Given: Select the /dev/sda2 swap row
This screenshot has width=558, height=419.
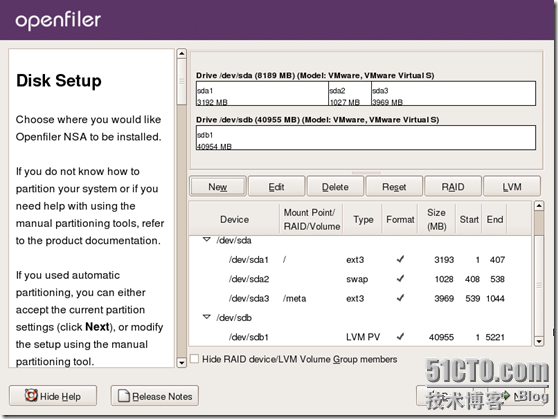Looking at the screenshot, I should 360,279.
